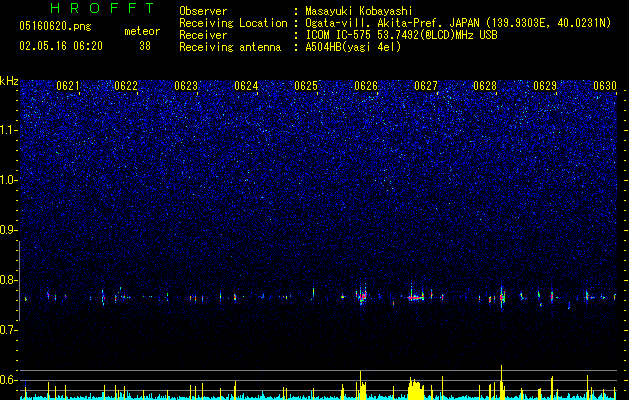Select the file name 05160620.png
The width and height of the screenshot is (629, 400).
tap(55, 26)
